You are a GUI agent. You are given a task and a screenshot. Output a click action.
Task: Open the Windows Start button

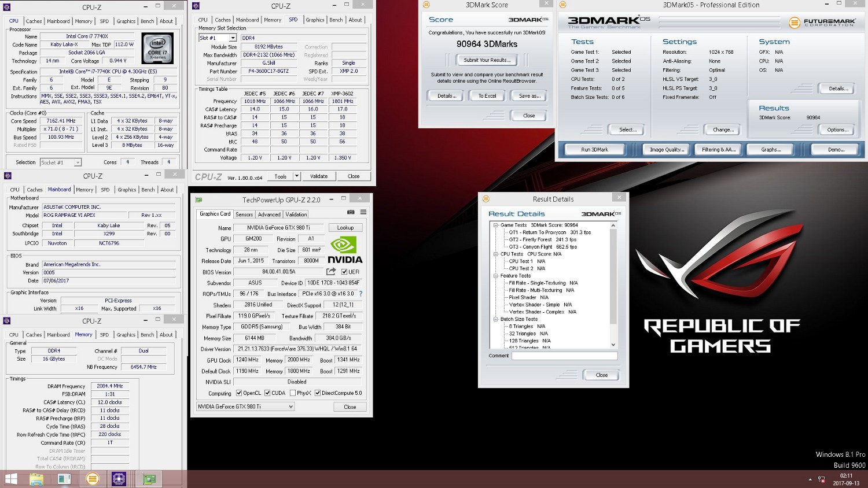[x=11, y=479]
